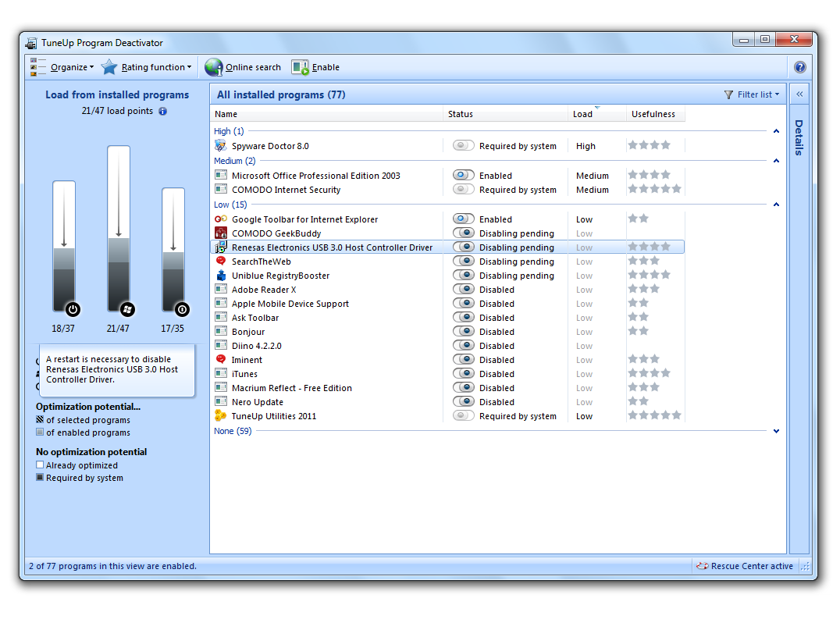Collapse the High (1) group arrow
840x630 pixels.
[x=776, y=131]
